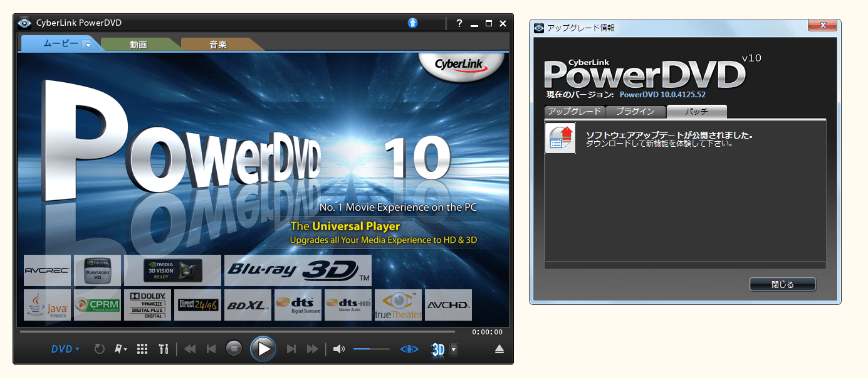Click the software update icon
The height and width of the screenshot is (379, 868).
coord(560,138)
